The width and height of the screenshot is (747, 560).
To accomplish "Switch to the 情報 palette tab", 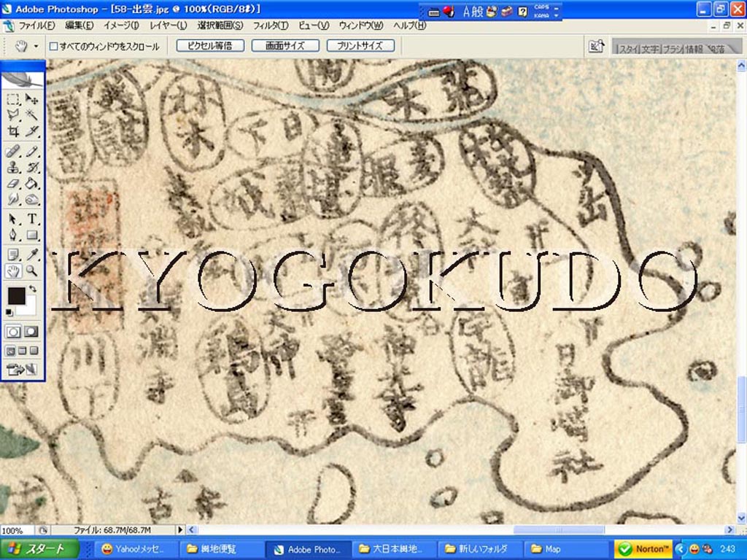I will point(694,49).
